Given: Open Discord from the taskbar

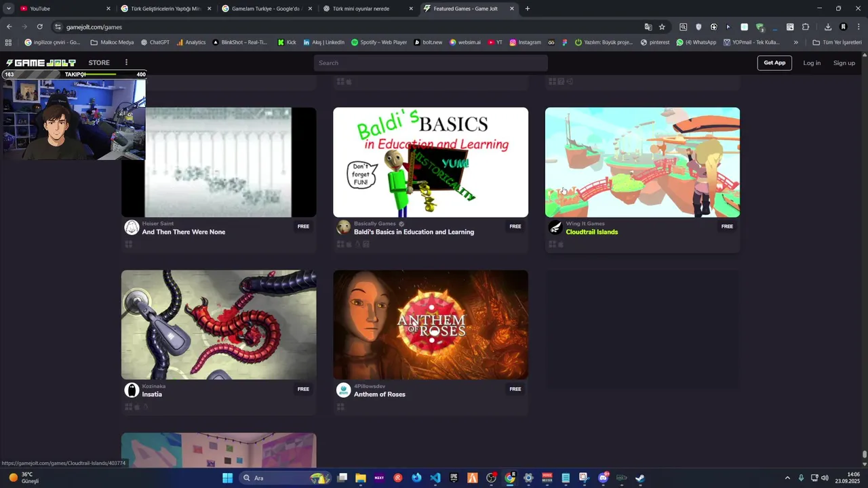Looking at the screenshot, I should 603,478.
